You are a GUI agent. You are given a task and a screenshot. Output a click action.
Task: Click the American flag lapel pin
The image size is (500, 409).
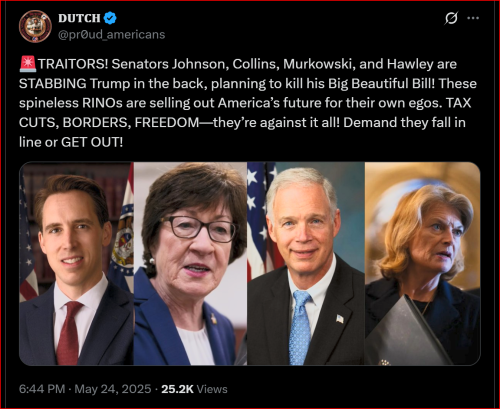pyautogui.click(x=340, y=319)
